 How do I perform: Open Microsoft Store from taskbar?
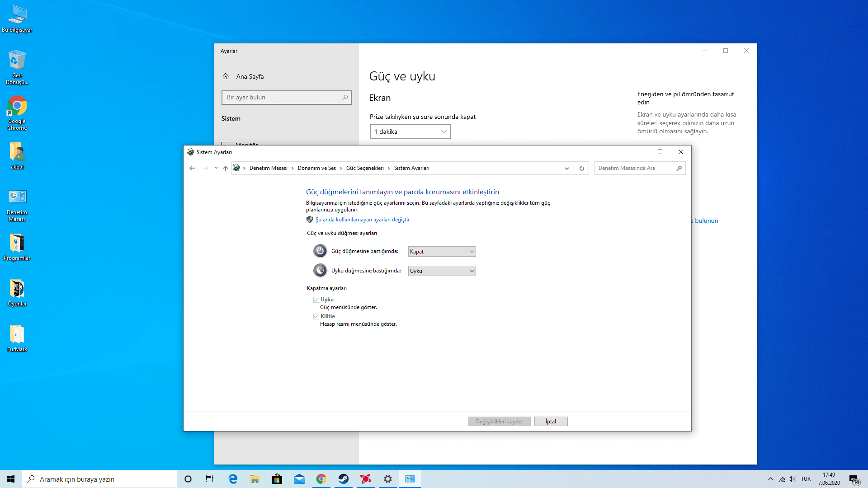point(277,479)
